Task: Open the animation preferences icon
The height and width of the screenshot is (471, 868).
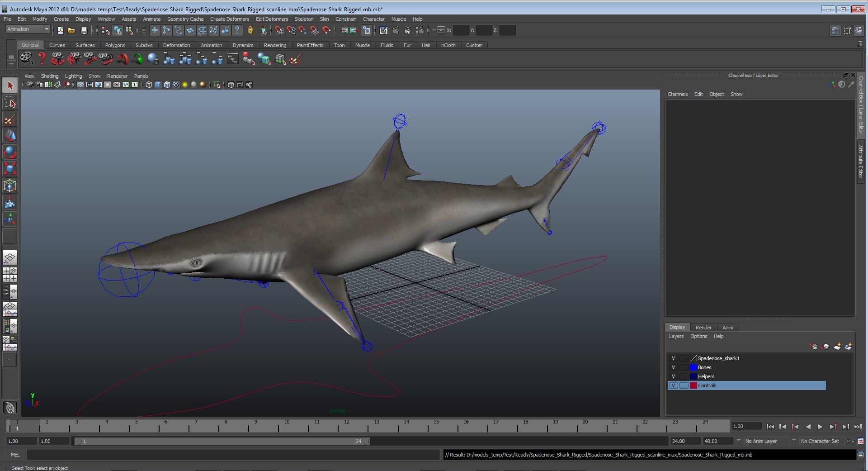Action: 860,441
